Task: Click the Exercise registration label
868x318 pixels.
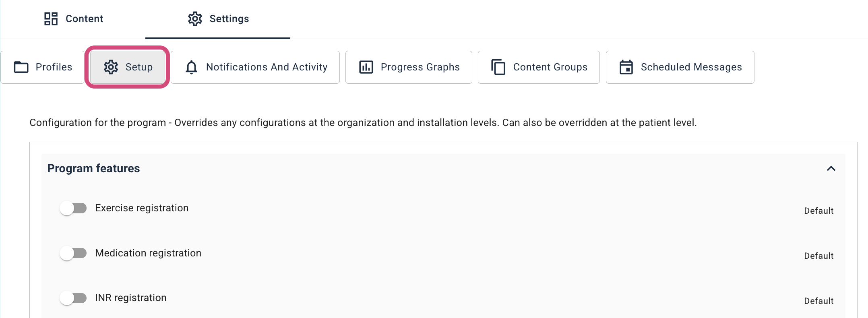Action: point(142,208)
